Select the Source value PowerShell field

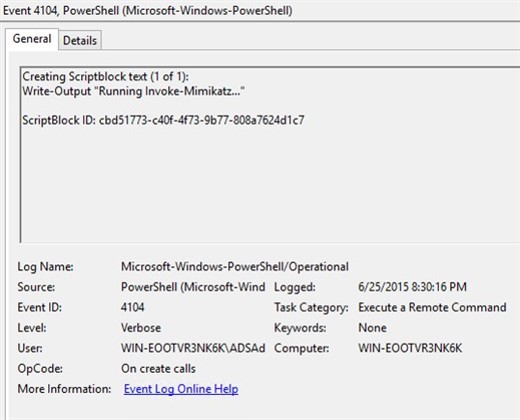[193, 287]
